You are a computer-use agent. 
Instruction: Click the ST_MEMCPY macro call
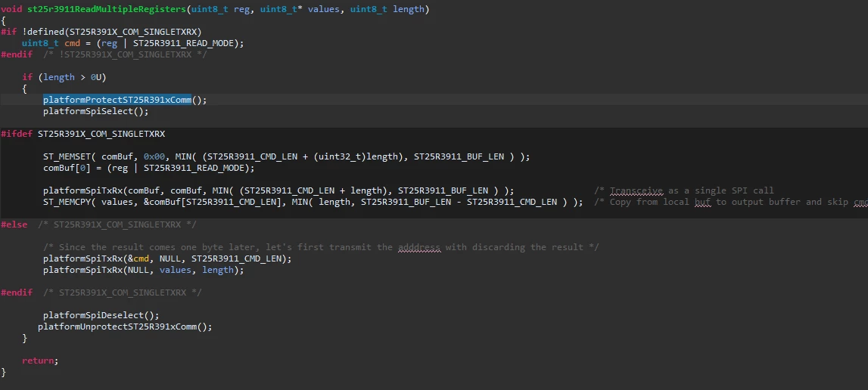[x=313, y=202]
